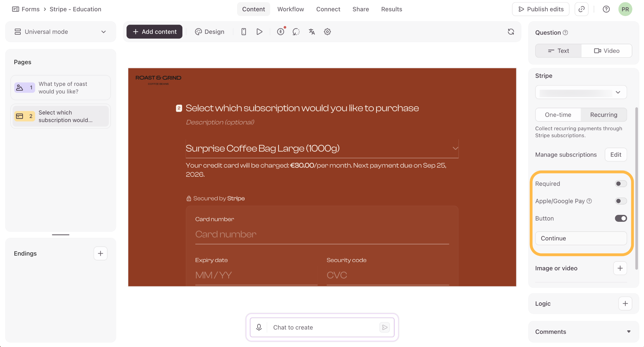Turn on Apple/Google Pay toggle
Viewport: 644px width, 347px height.
coord(621,201)
